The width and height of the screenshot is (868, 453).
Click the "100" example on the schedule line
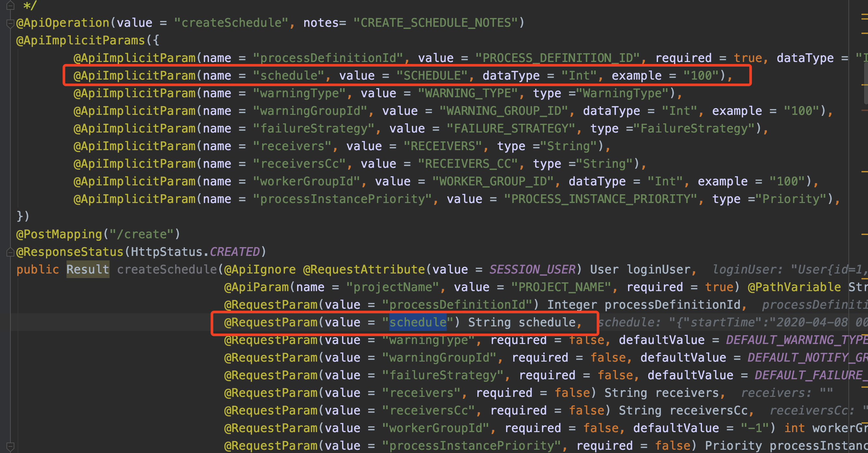(701, 76)
